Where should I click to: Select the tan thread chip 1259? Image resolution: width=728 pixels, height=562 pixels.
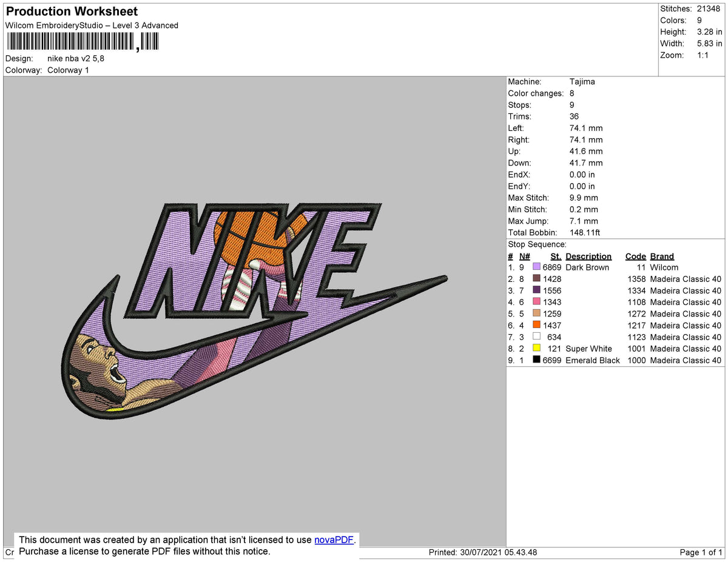click(538, 313)
